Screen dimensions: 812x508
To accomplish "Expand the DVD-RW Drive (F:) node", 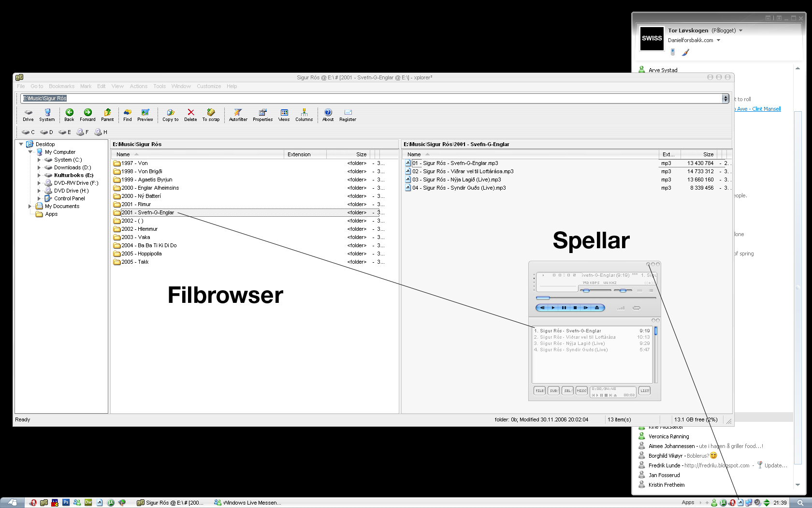I will click(39, 183).
